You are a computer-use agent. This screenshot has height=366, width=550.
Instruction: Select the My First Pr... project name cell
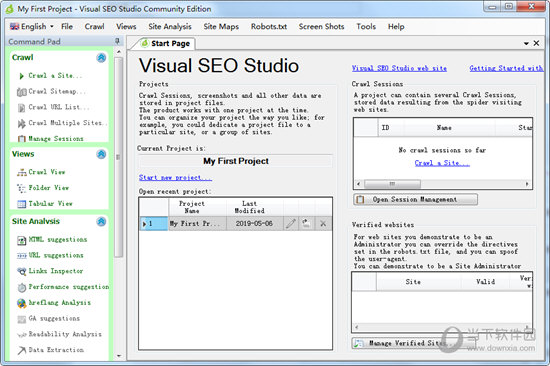(x=197, y=224)
